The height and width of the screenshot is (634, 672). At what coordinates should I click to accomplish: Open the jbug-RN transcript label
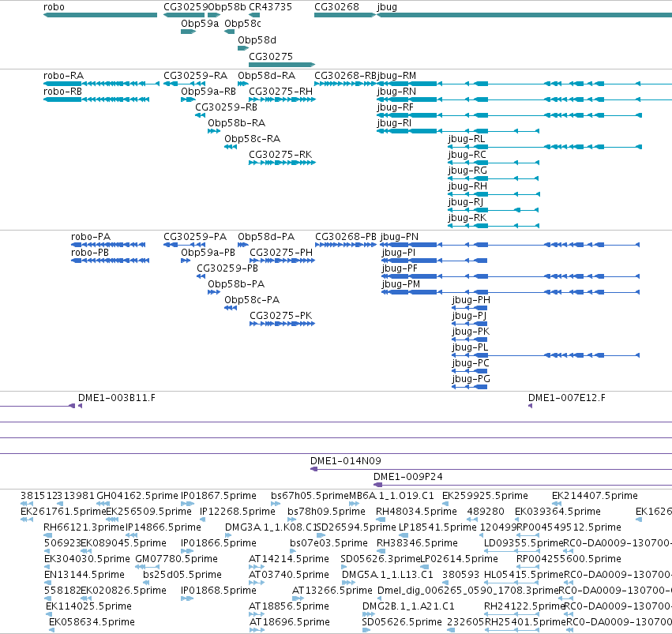coord(396,92)
